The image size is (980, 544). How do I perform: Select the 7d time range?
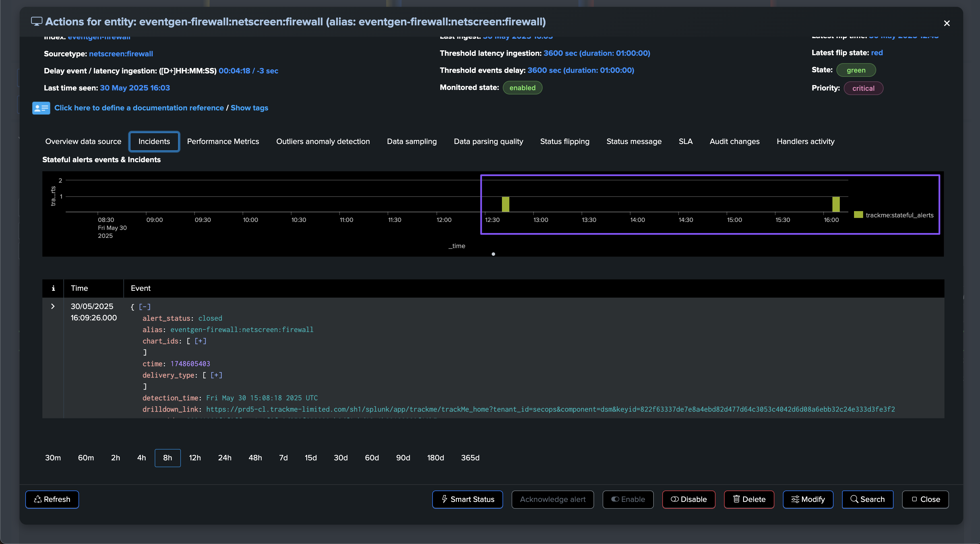click(x=283, y=458)
